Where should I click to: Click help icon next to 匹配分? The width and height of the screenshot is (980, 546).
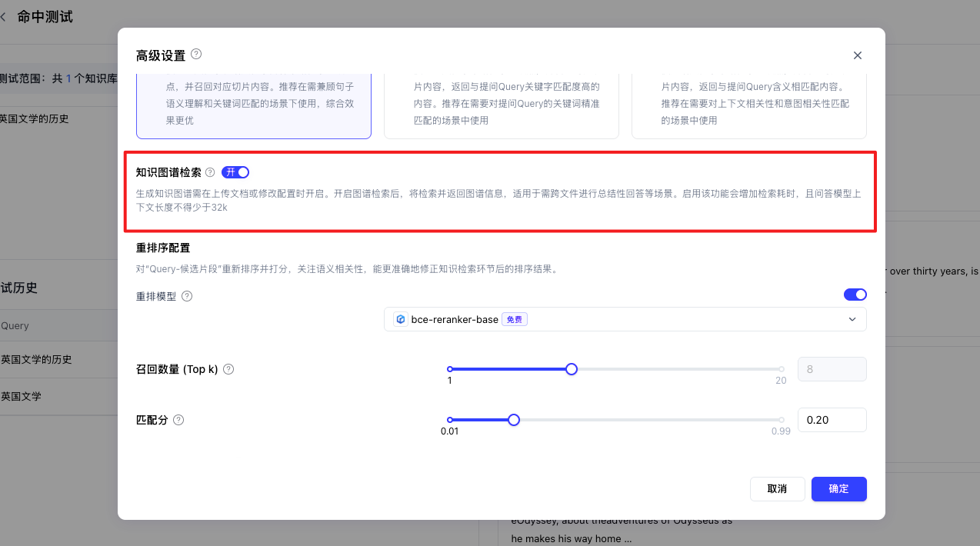point(178,420)
